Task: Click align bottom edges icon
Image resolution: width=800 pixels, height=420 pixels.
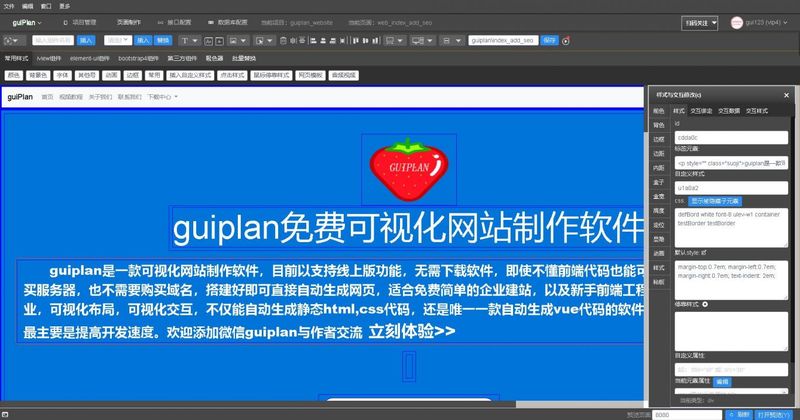Action: (x=376, y=40)
